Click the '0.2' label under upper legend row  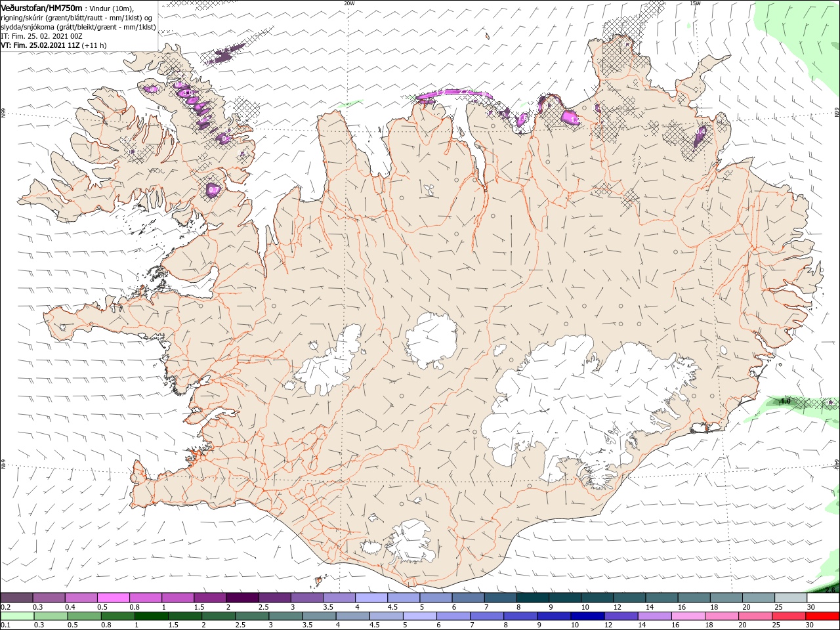(x=5, y=607)
